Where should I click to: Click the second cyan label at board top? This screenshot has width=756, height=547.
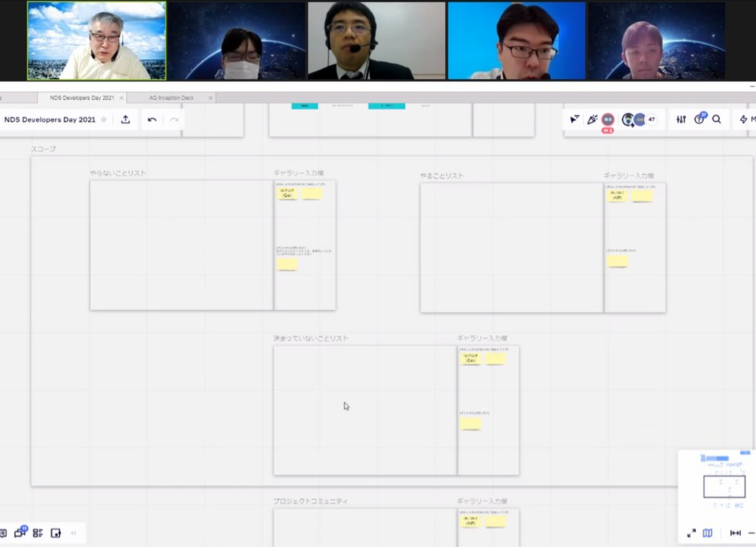[x=387, y=106]
